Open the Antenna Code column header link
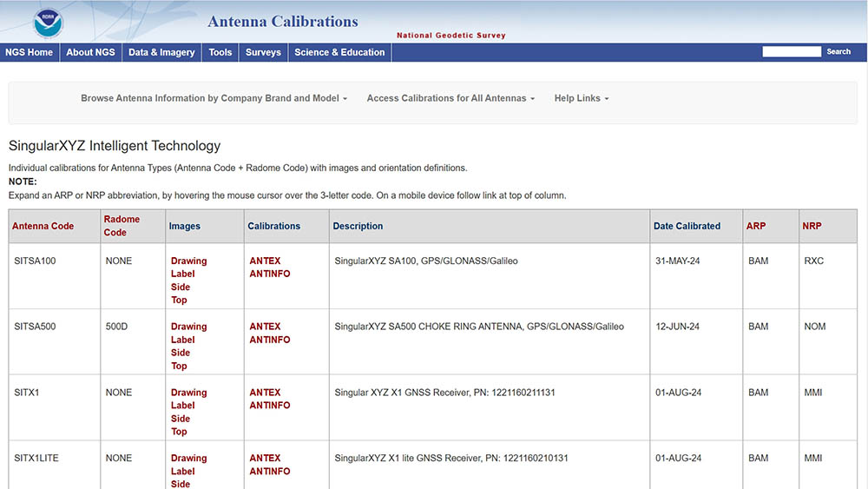868x489 pixels. pyautogui.click(x=43, y=226)
